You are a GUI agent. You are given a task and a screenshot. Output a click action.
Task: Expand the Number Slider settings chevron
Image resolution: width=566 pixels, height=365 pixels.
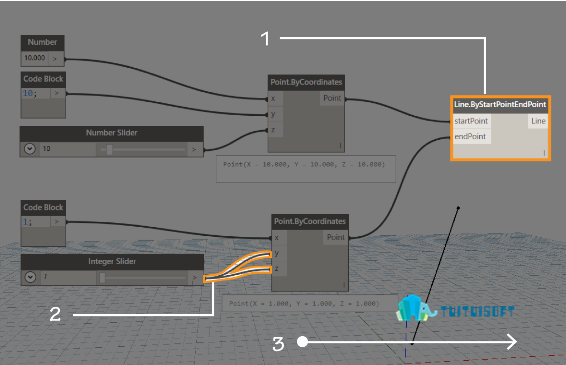(x=30, y=148)
